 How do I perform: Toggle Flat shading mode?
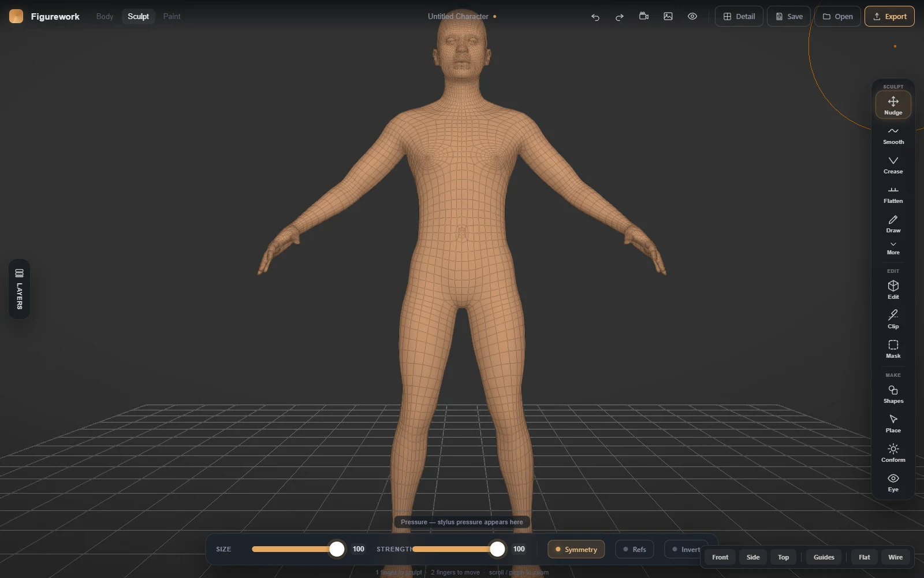864,557
